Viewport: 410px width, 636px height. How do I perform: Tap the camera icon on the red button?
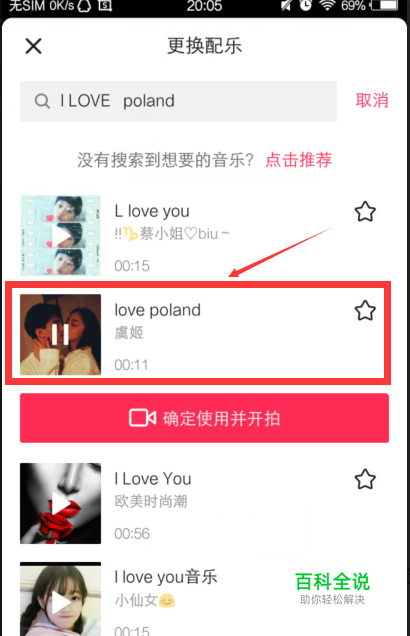pyautogui.click(x=142, y=418)
